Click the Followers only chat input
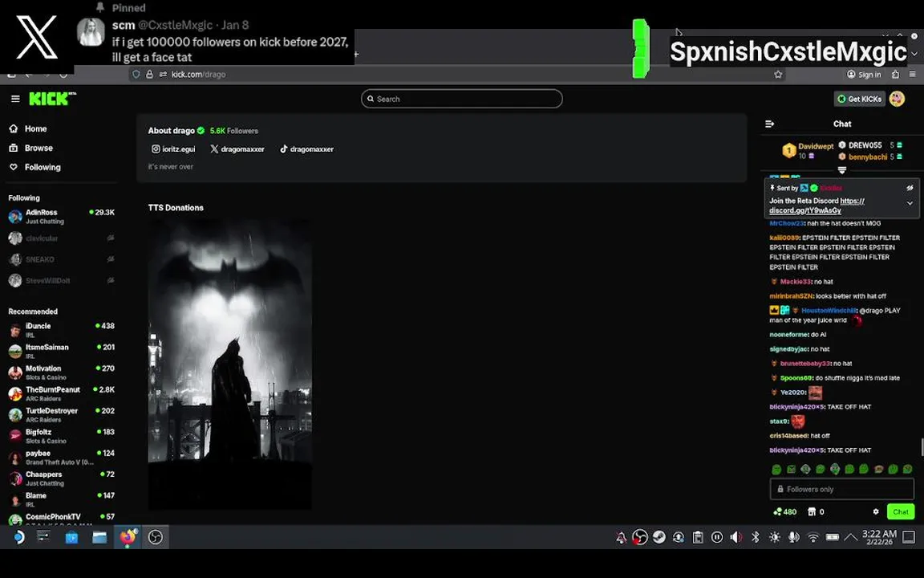The image size is (924, 578). tap(841, 489)
